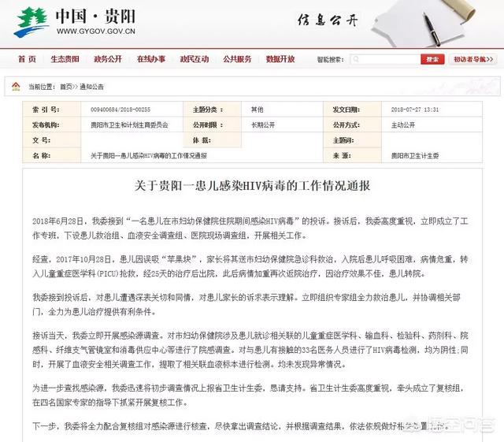Click the 中国·贵阳 site title
Screen dimensions: 504x442
[x=96, y=16]
